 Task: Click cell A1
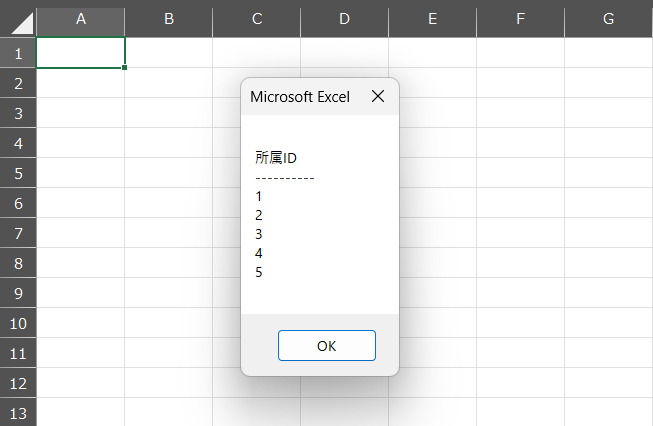81,52
